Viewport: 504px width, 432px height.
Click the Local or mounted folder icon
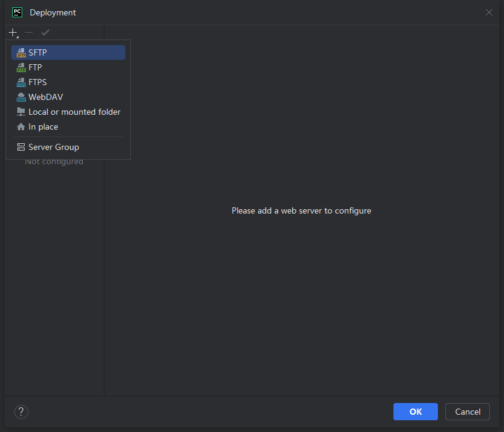point(21,112)
